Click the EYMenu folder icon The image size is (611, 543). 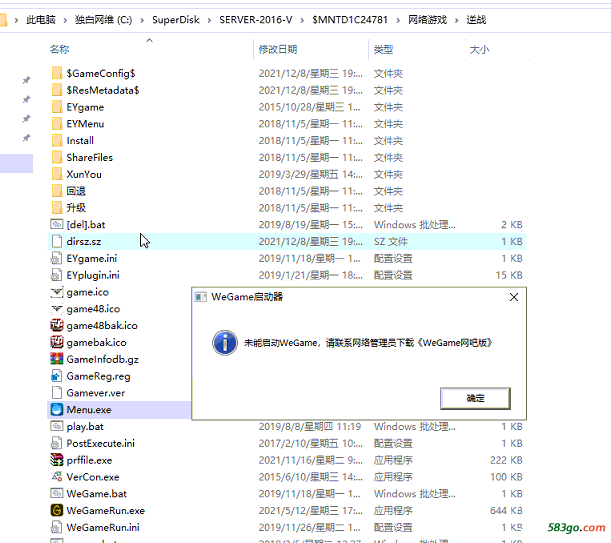tap(57, 124)
